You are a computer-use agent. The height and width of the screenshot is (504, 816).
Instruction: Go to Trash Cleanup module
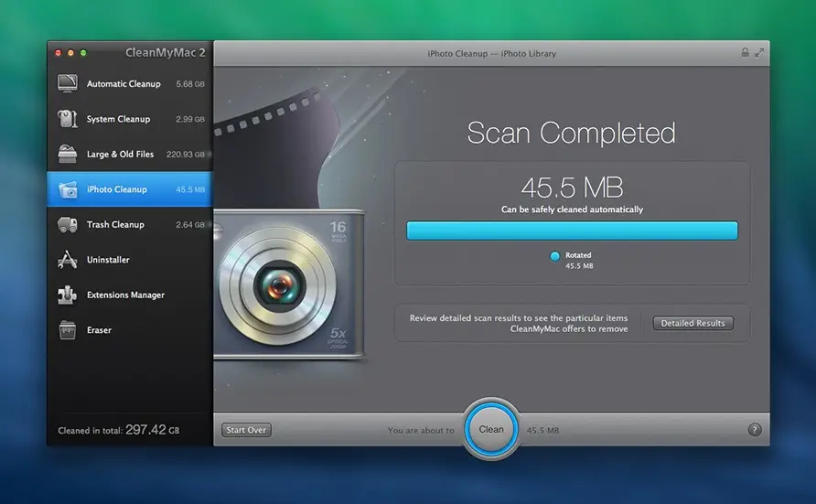[130, 225]
